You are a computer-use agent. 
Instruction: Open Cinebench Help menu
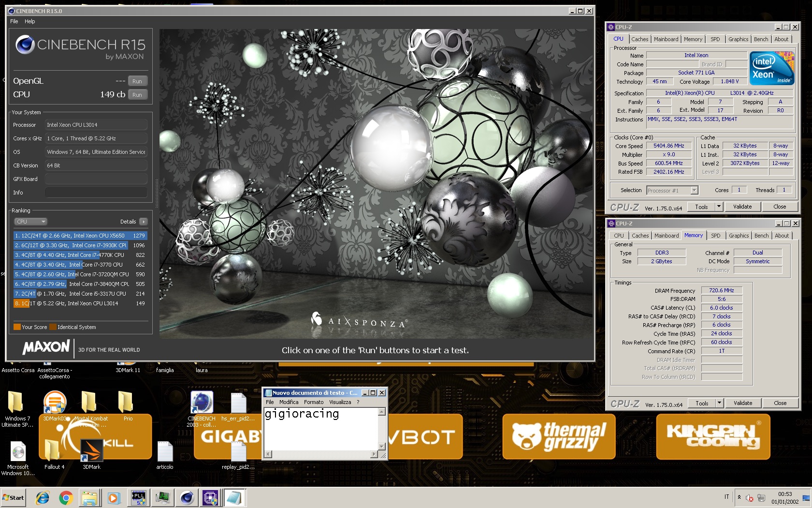[x=30, y=21]
